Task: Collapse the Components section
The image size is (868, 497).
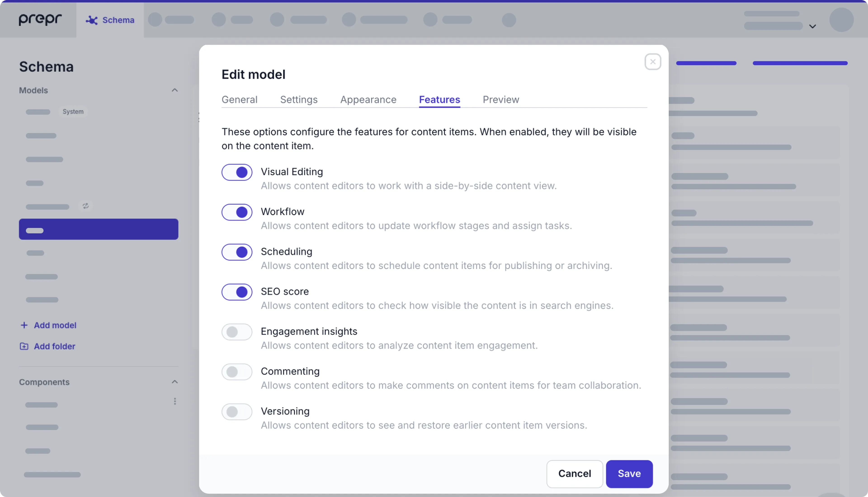Action: [x=175, y=382]
